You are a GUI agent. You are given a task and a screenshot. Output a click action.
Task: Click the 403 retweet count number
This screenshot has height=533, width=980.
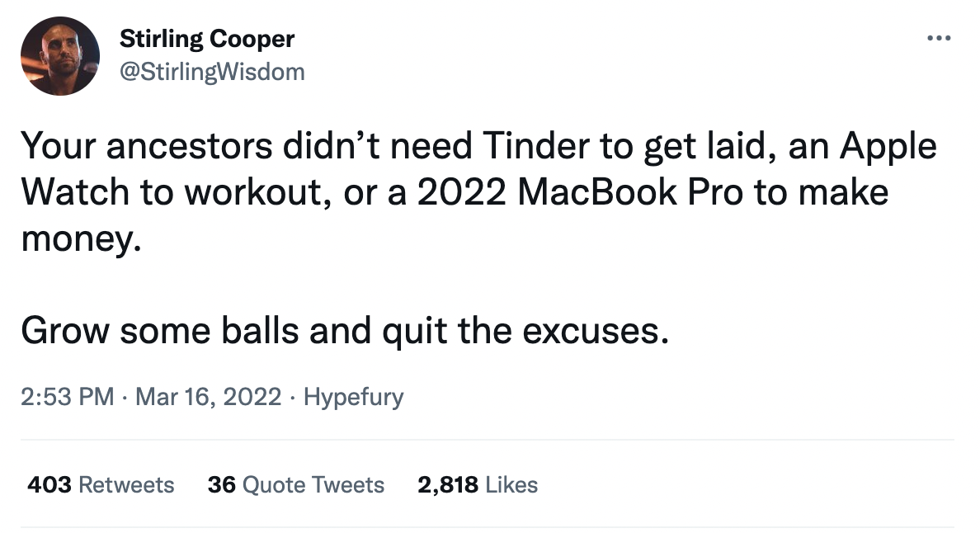pos(49,484)
